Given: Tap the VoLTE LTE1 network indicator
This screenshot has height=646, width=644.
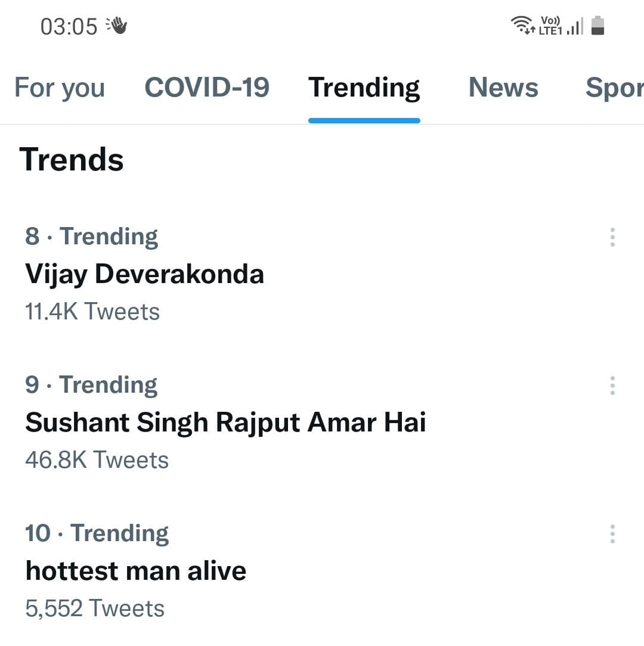Looking at the screenshot, I should tap(550, 26).
